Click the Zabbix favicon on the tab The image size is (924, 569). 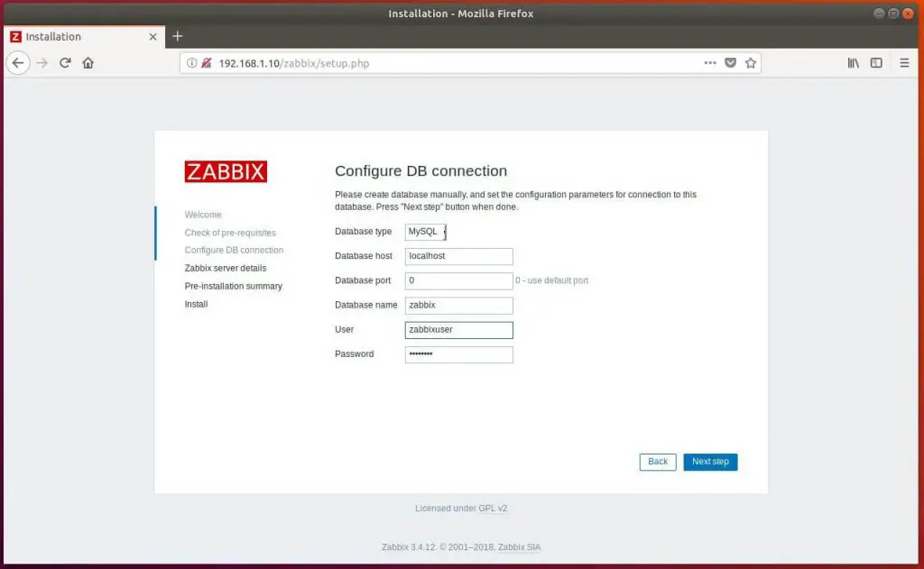tap(16, 36)
